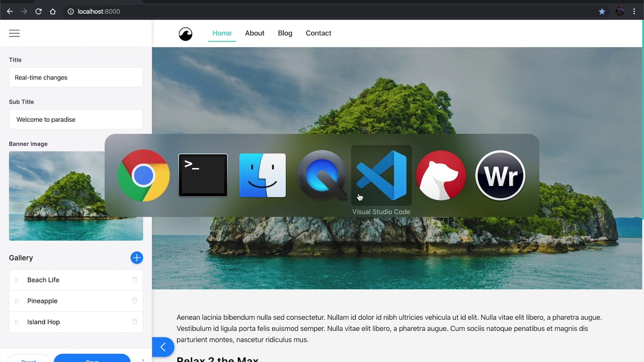Open Chrome profile avatar
Image resolution: width=644 pixels, height=362 pixels.
click(x=620, y=11)
